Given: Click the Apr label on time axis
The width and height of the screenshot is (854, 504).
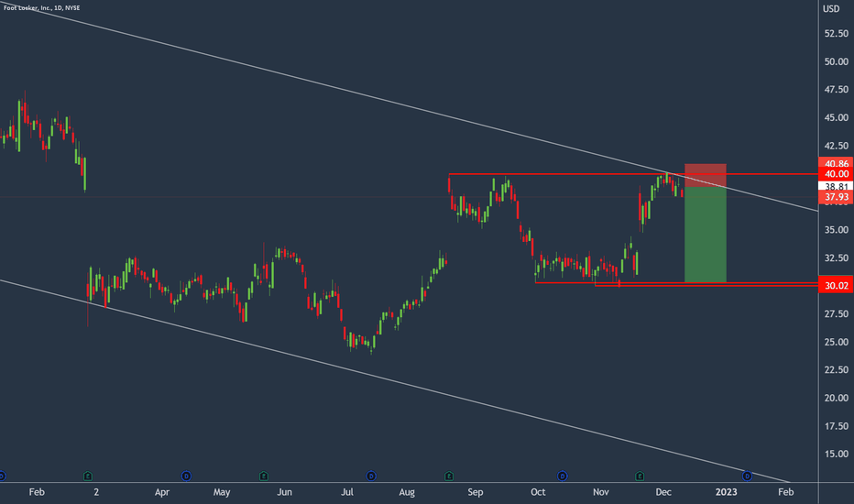Looking at the screenshot, I should (162, 492).
